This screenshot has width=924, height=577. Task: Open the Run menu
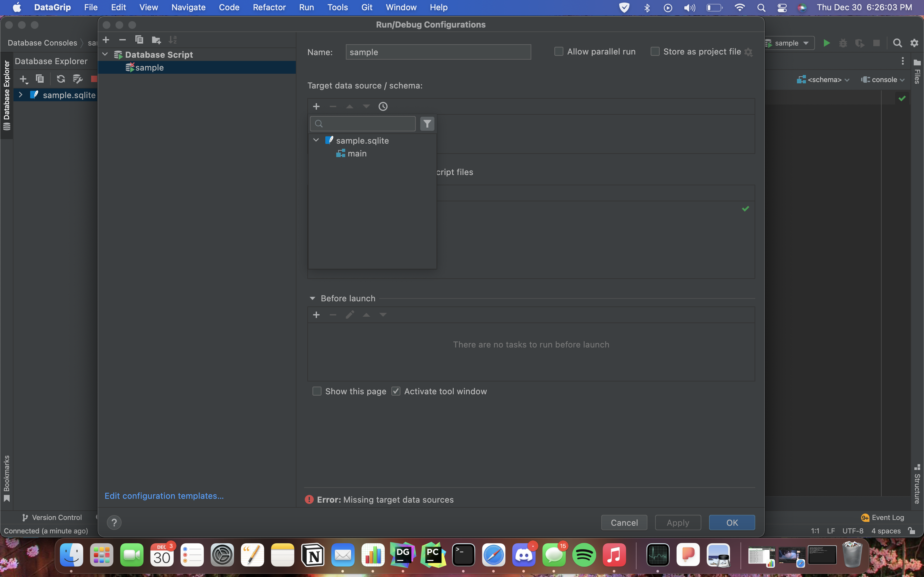306,7
